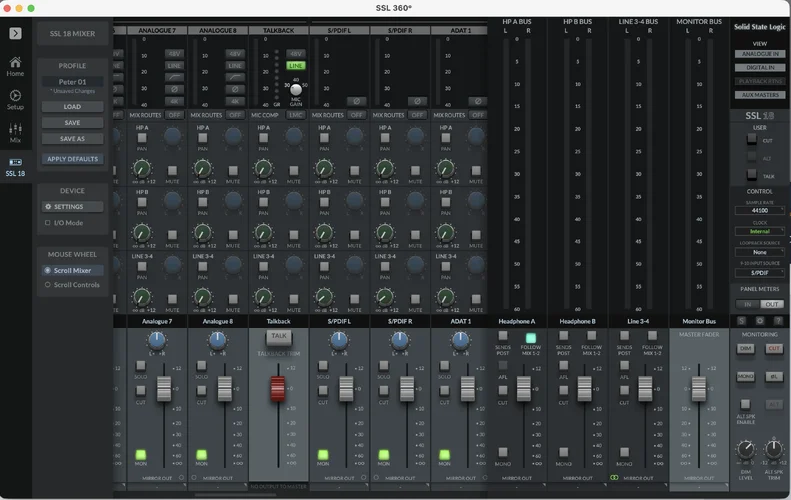Show the Analogue In view
The width and height of the screenshot is (791, 500).
pyautogui.click(x=760, y=53)
